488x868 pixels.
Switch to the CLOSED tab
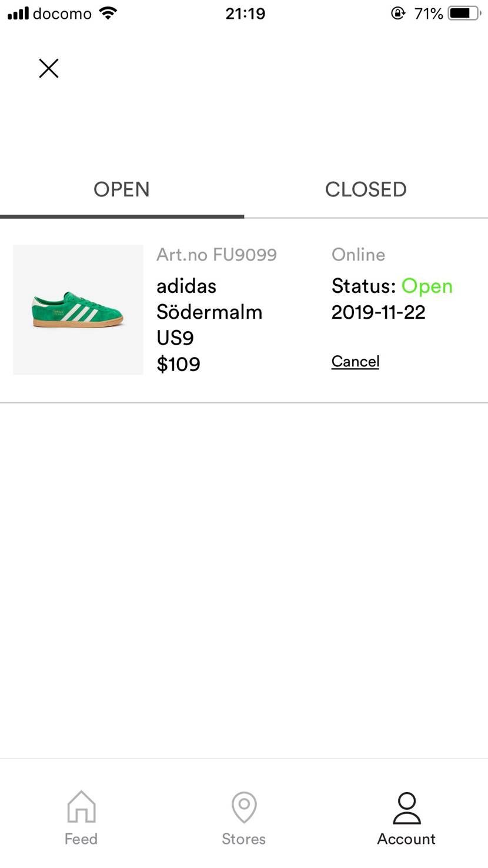[366, 189]
